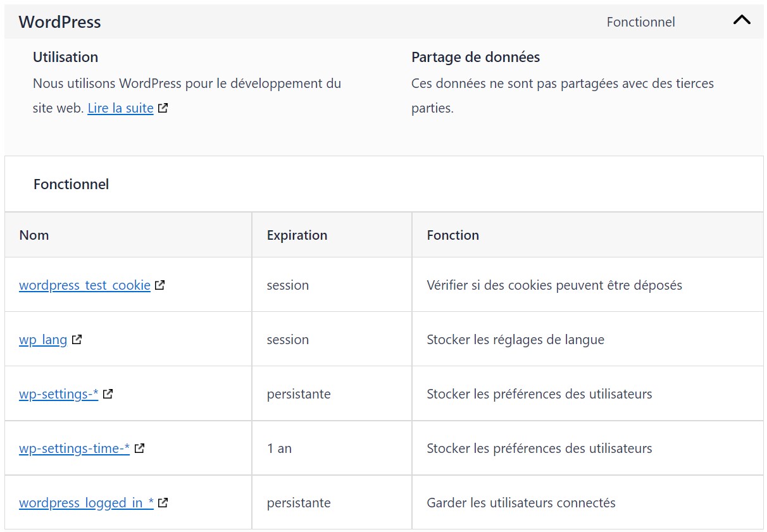Open the wordpress_logged_in_* cookie link
This screenshot has width=767, height=532.
pyautogui.click(x=86, y=503)
